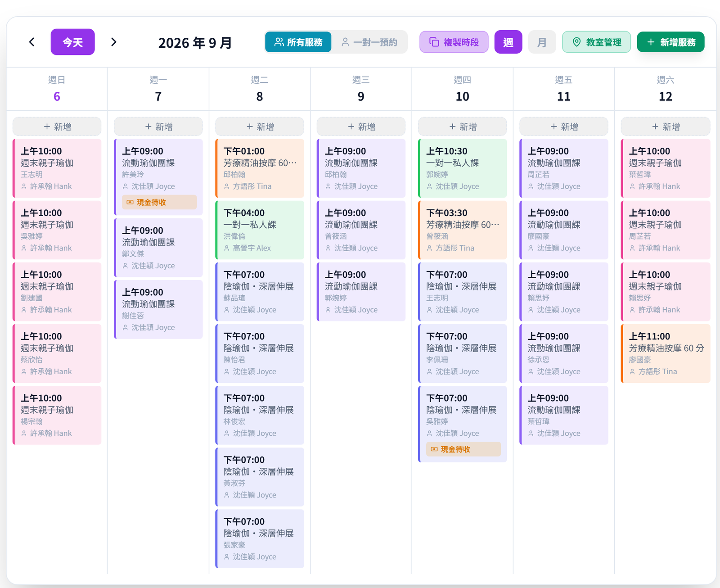
Task: Select the 週日 6 day header
Action: [57, 89]
